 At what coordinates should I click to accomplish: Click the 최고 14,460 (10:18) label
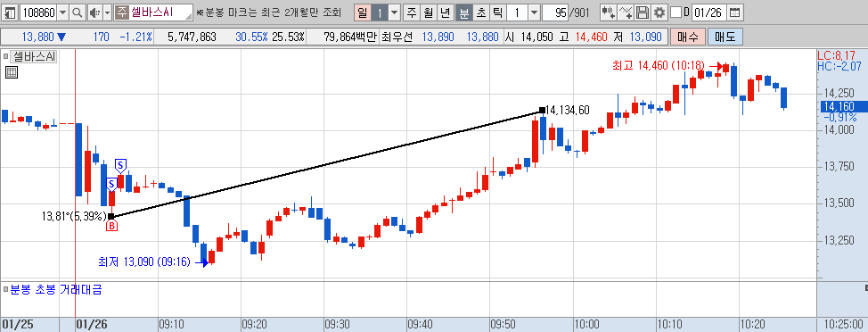pos(659,65)
